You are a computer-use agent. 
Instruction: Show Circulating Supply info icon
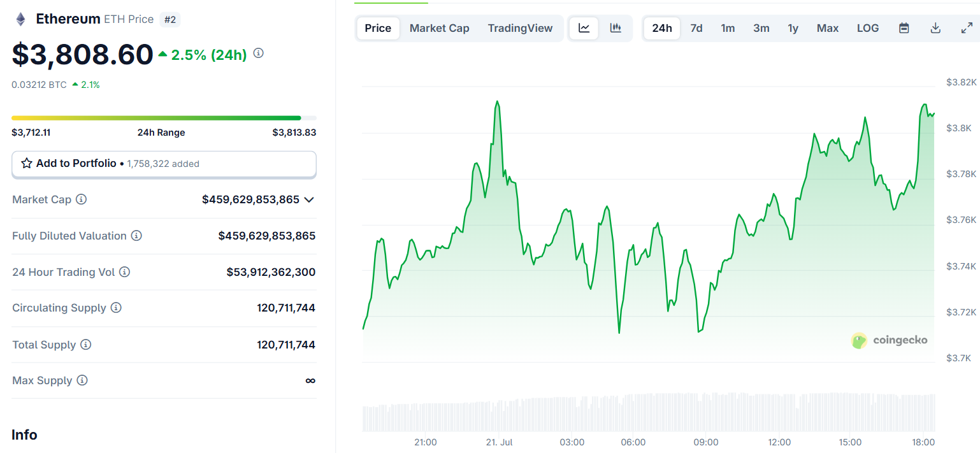116,308
